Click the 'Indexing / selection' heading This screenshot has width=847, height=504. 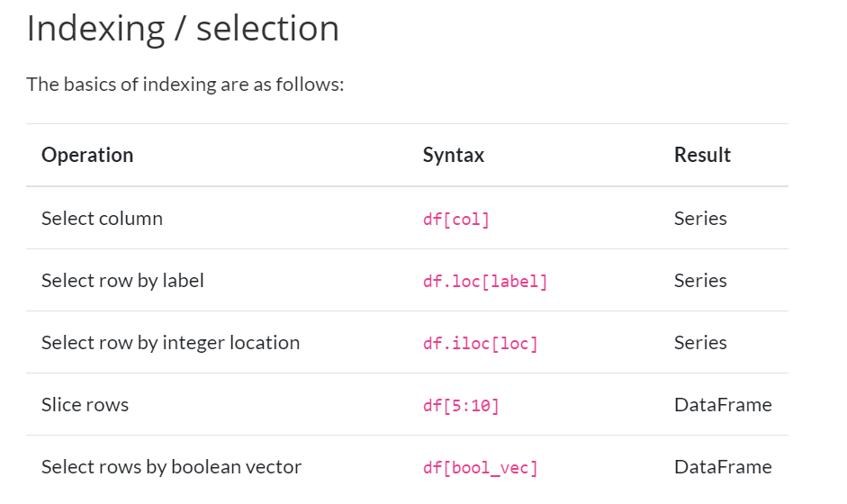coord(183,28)
